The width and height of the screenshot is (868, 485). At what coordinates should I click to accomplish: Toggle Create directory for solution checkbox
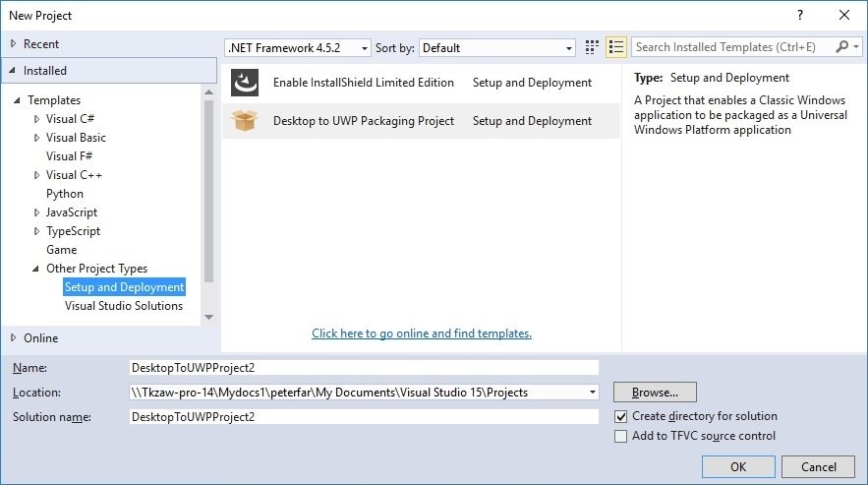click(620, 416)
